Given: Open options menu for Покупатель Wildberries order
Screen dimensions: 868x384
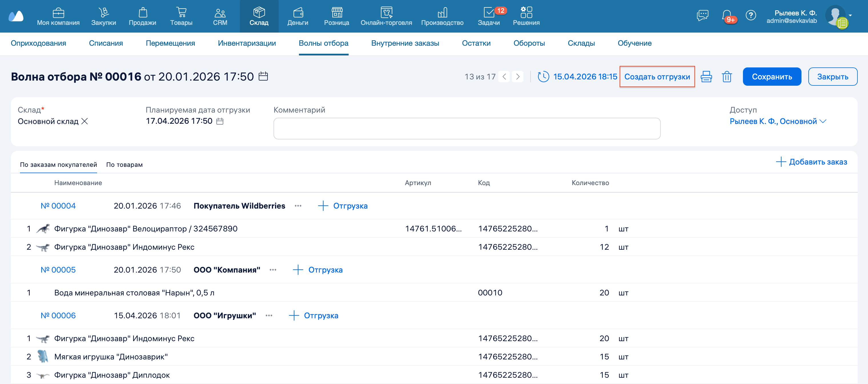Looking at the screenshot, I should 298,206.
